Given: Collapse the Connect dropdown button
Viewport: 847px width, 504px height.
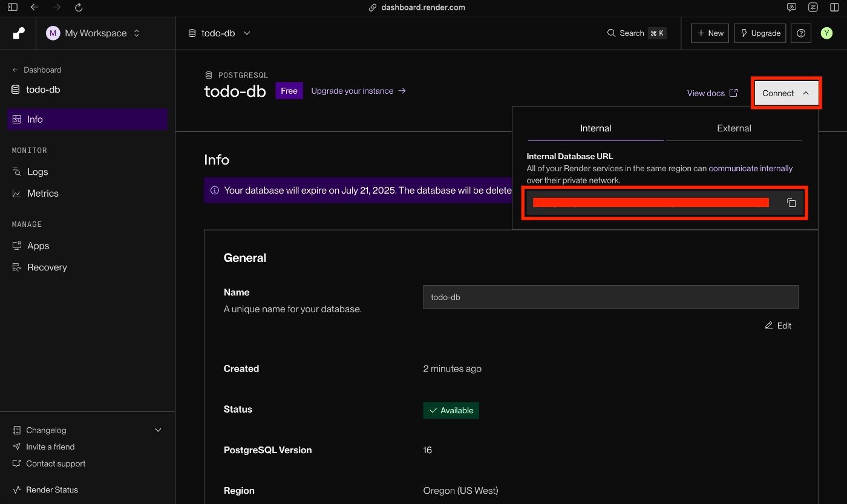Looking at the screenshot, I should 786,93.
